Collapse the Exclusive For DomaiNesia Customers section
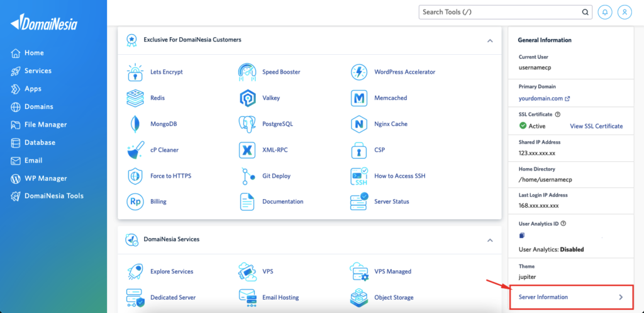 pyautogui.click(x=489, y=40)
